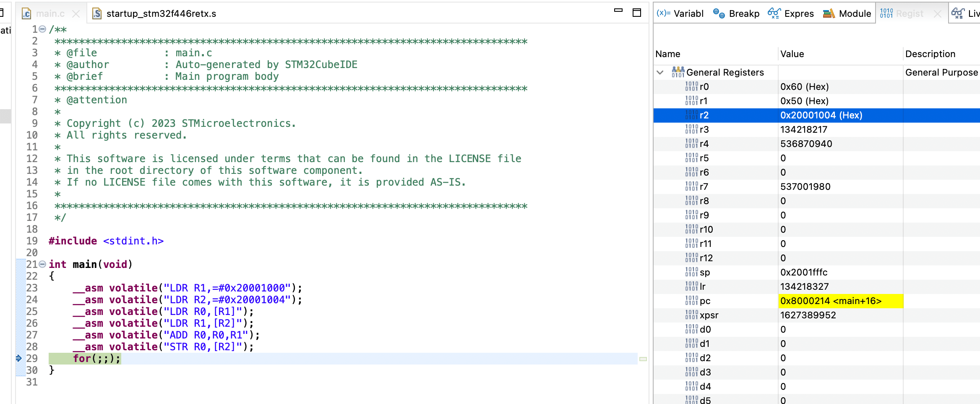This screenshot has height=404, width=980.
Task: Open the Breakpoints view tab
Action: click(736, 13)
